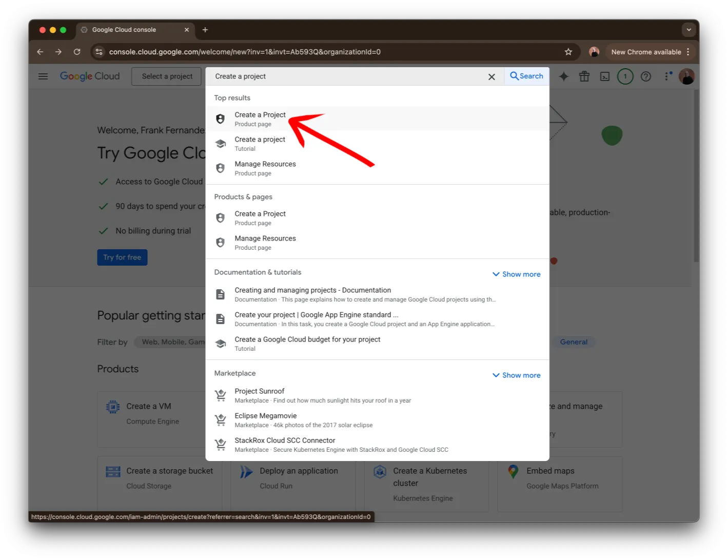Clear the search box with the X icon

pos(491,77)
